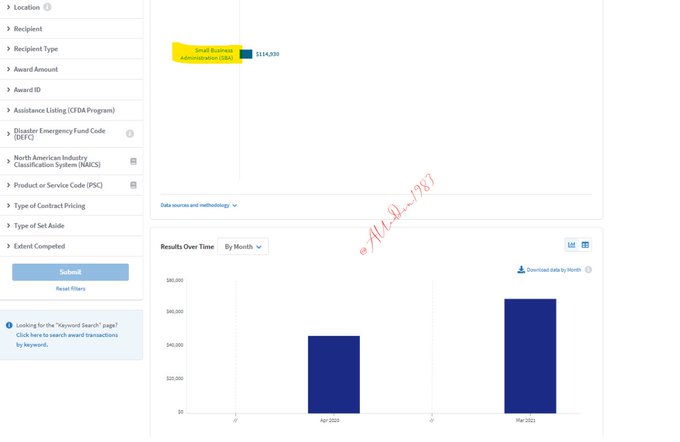Viewport: 680px width, 442px height.
Task: Switch to the bar chart view icon
Action: (572, 245)
